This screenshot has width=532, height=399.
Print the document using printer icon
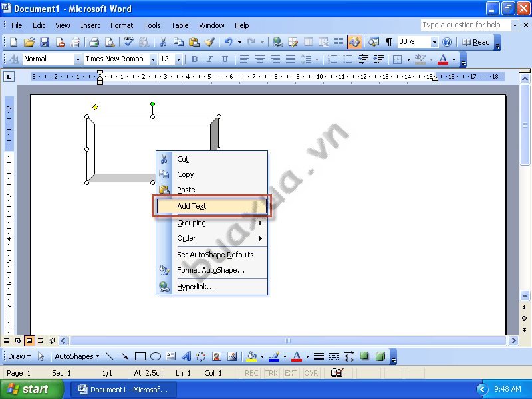[x=94, y=42]
